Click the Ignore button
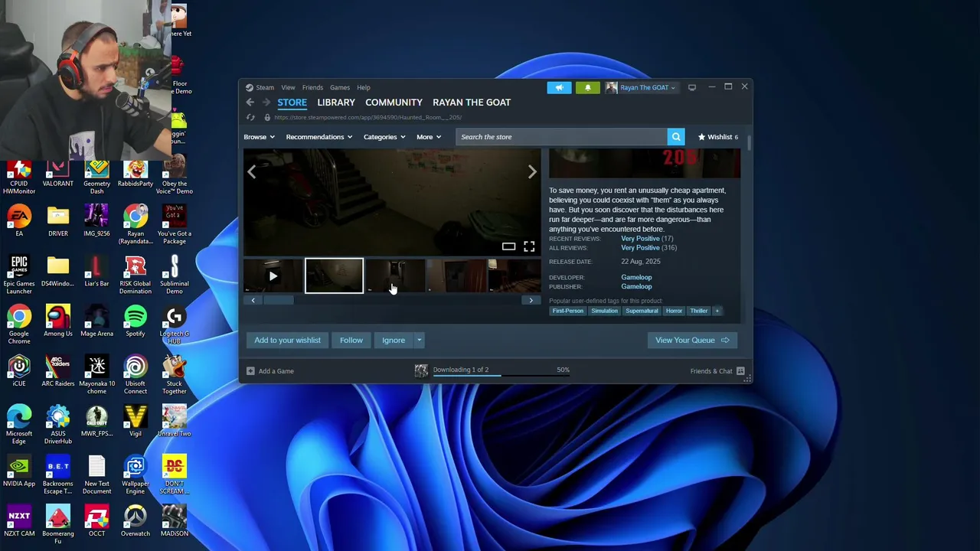 (x=394, y=341)
